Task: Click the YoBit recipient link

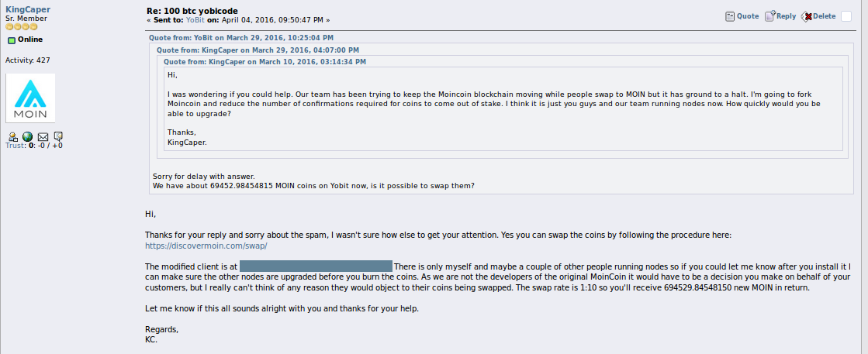Action: pos(210,19)
